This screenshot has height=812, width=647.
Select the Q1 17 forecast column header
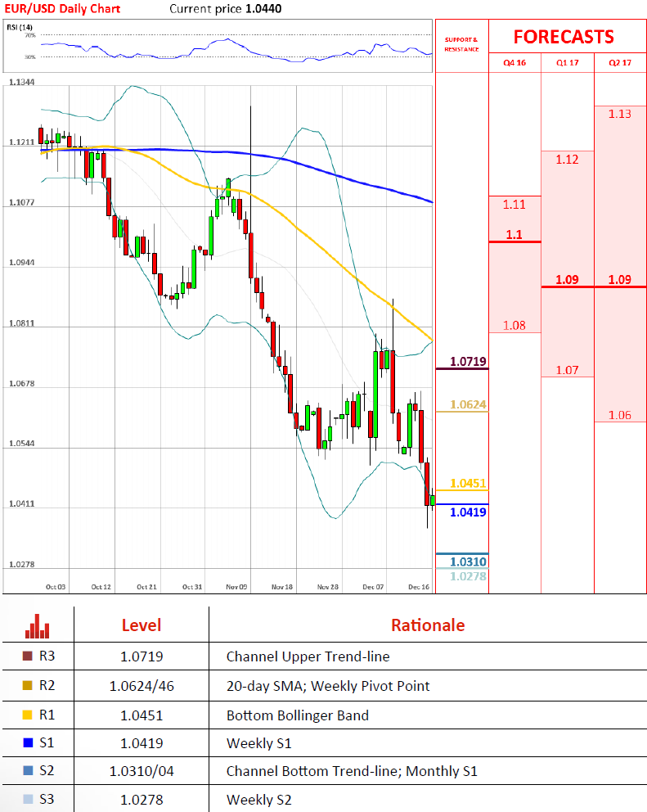point(568,63)
